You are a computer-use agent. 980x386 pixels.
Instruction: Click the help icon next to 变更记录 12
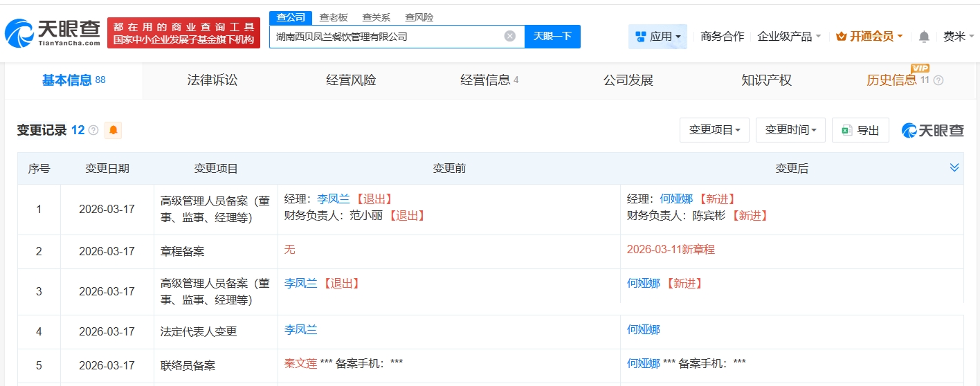pyautogui.click(x=93, y=130)
